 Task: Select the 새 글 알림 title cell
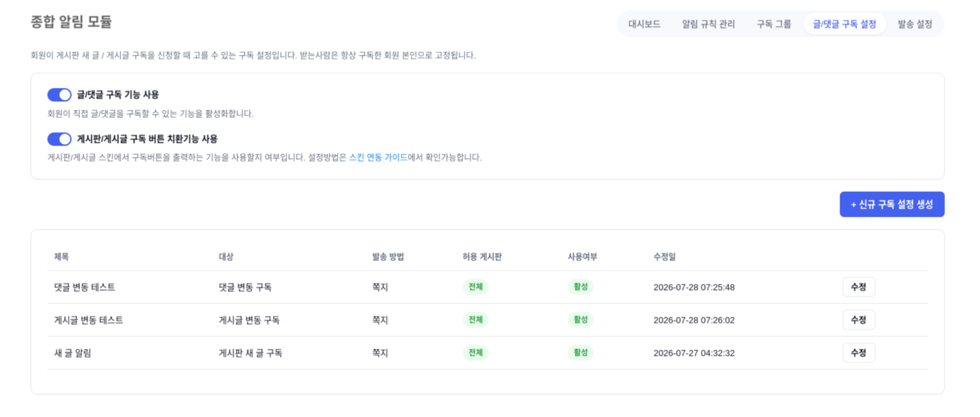pyautogui.click(x=72, y=353)
